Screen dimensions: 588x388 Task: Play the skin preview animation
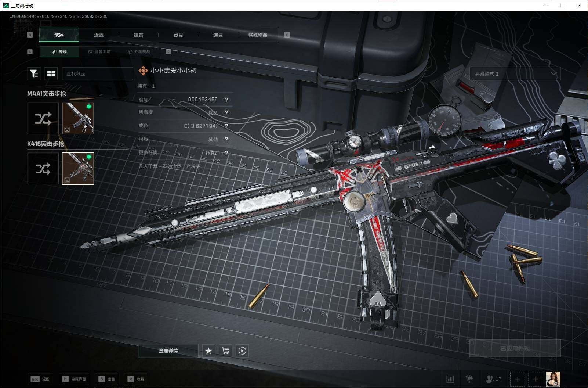[x=242, y=351]
